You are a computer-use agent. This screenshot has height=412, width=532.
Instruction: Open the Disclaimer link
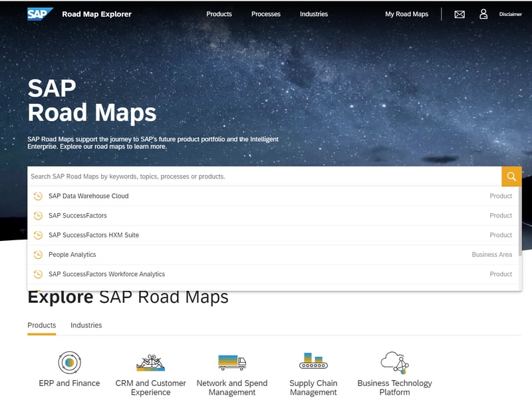click(x=510, y=14)
